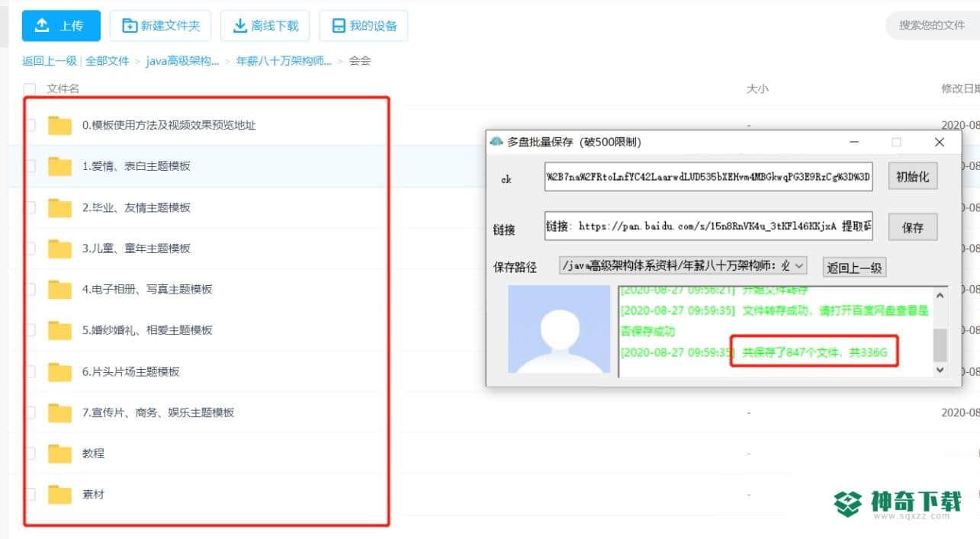The image size is (980, 539).
Task: Click 初始化 button in 多盘批量保存 window
Action: 913,177
